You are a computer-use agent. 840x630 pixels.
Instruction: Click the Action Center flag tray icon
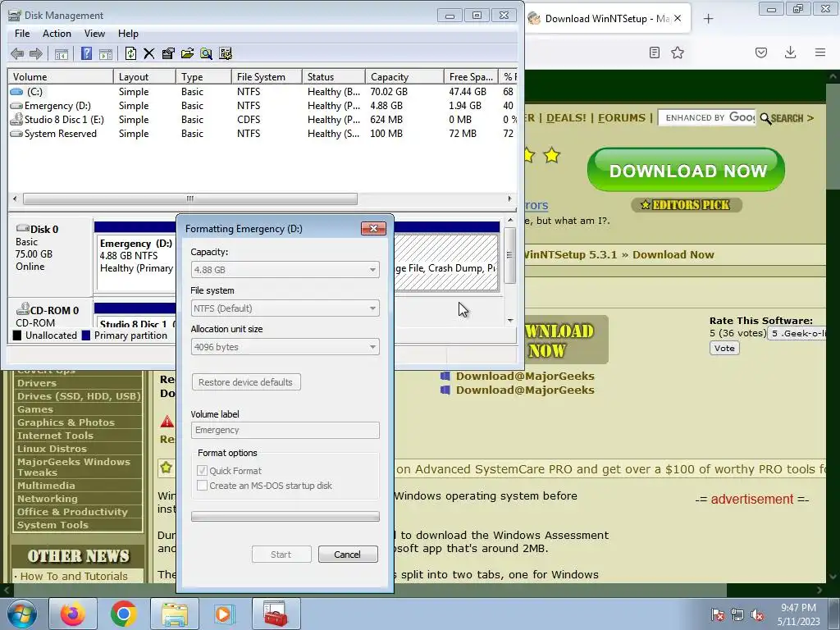(718, 614)
